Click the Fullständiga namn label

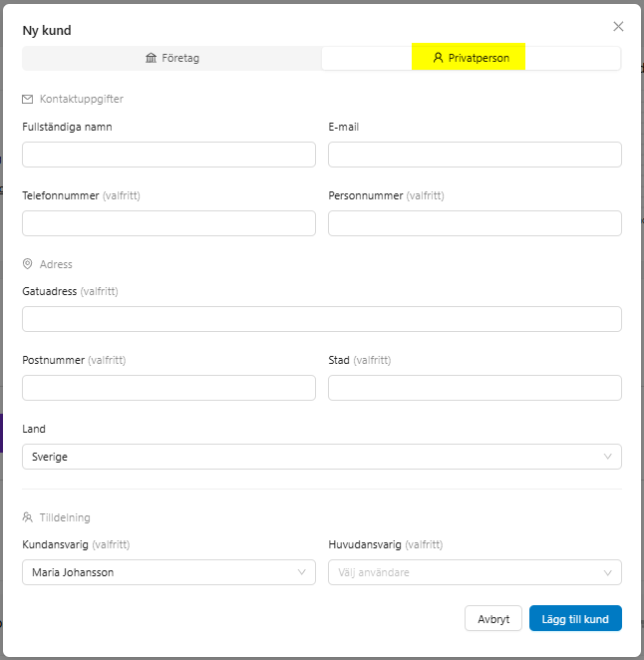pos(68,127)
